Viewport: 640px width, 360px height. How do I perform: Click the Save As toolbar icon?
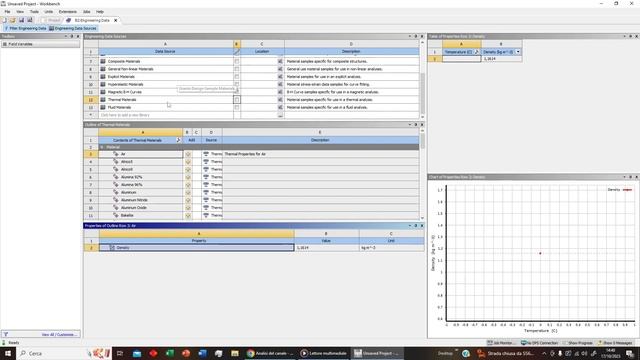(30, 20)
